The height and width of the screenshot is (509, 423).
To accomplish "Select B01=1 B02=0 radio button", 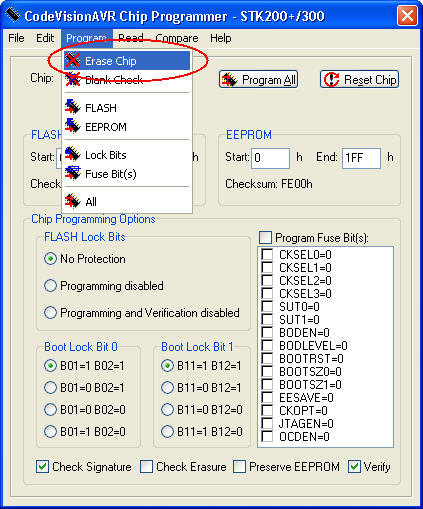I will [x=50, y=432].
